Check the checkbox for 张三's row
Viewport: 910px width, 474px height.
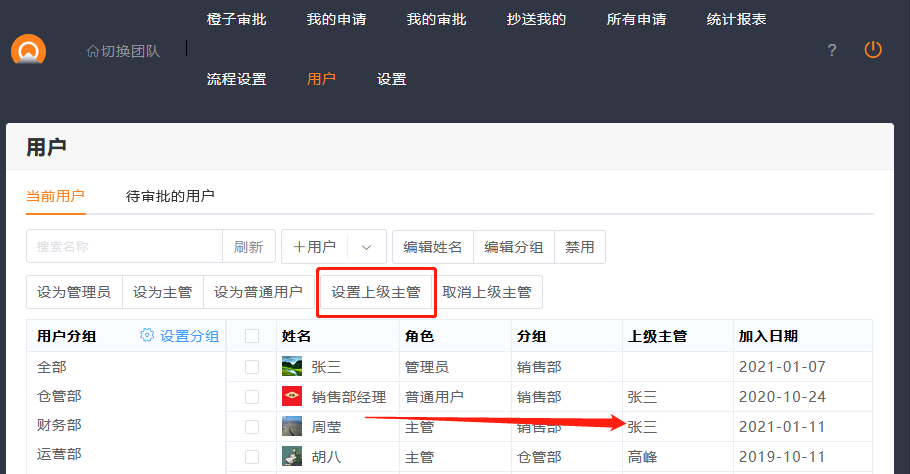click(252, 367)
